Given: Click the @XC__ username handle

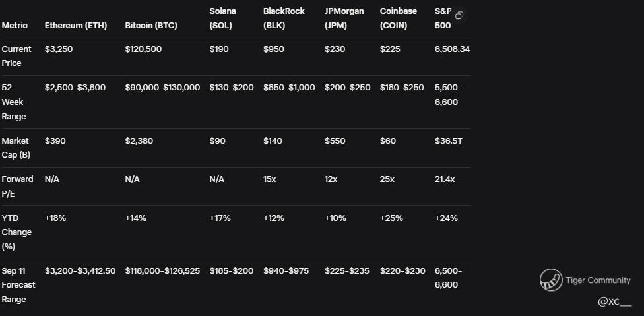Looking at the screenshot, I should tap(614, 301).
